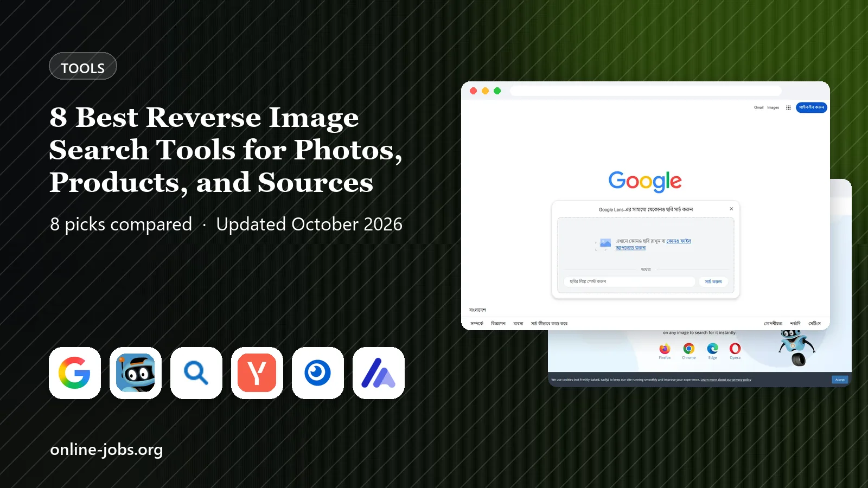Screen dimensions: 868x488
Task: Open the Gmail link
Action: (x=758, y=107)
